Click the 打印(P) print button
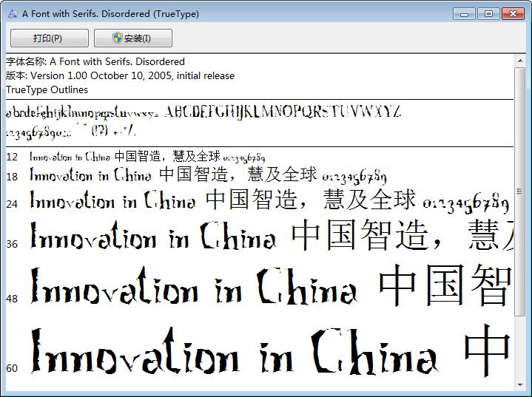532x397 pixels. (50, 38)
